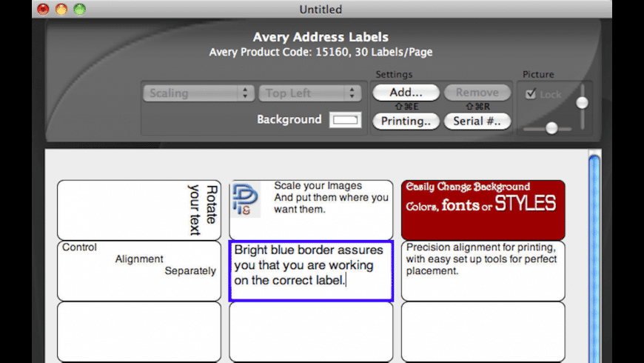The width and height of the screenshot is (644, 363).
Task: Click the Remove settings button
Action: tap(477, 93)
